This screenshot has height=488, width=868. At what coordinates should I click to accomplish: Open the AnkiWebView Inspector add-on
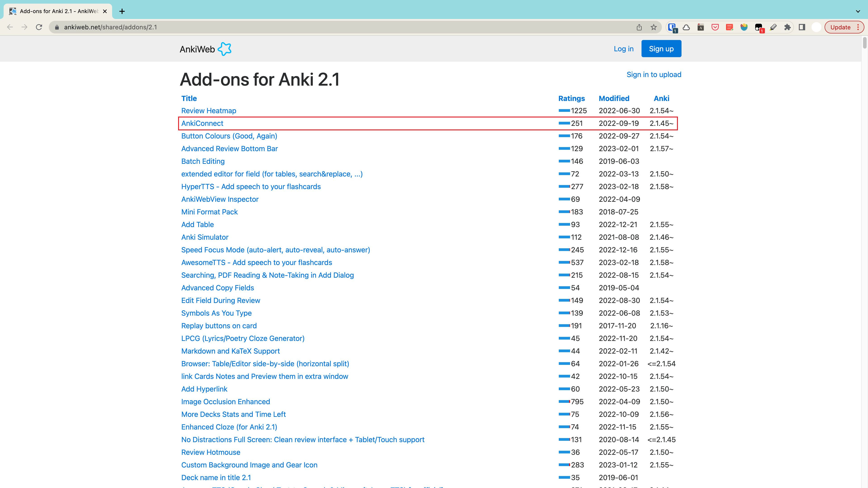coord(220,199)
